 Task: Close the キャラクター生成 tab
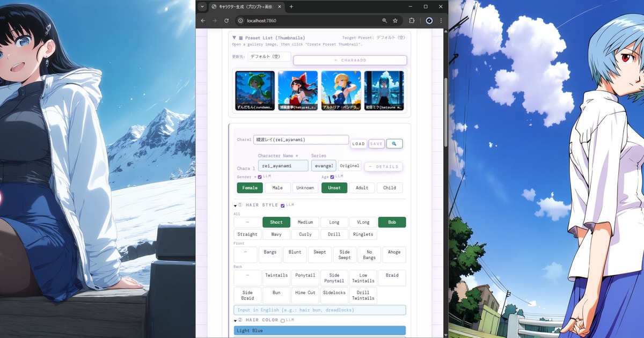pyautogui.click(x=280, y=7)
